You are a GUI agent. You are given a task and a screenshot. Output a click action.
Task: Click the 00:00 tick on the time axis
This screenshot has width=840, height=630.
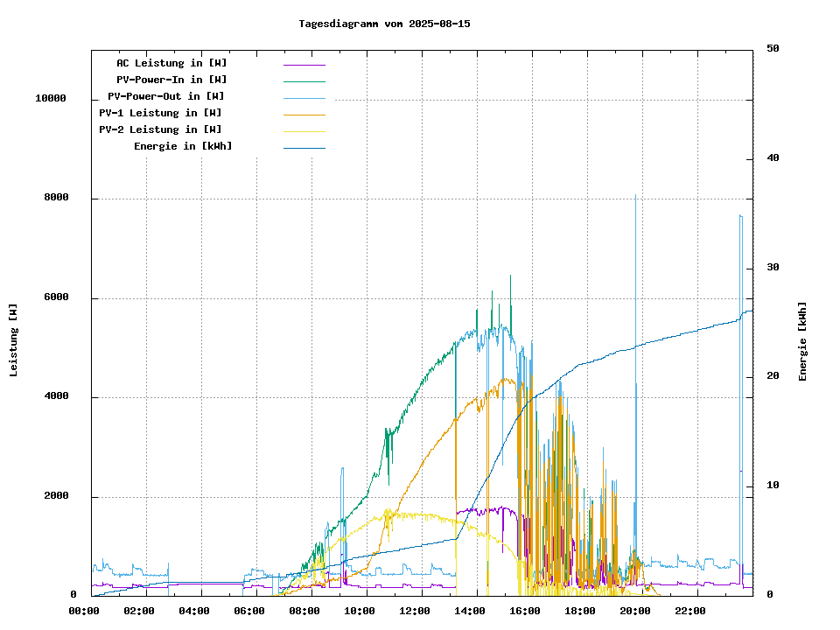coord(83,611)
